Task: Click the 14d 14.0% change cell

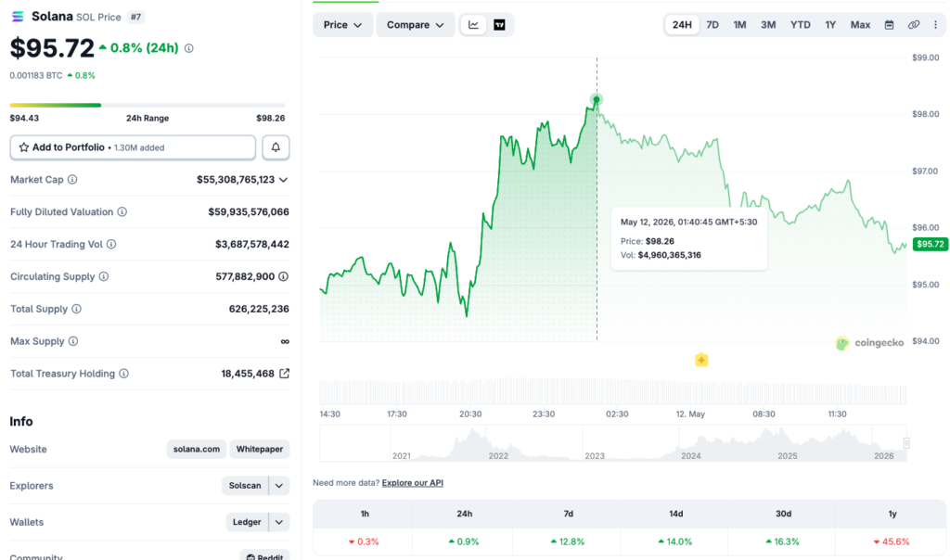Action: [x=675, y=541]
